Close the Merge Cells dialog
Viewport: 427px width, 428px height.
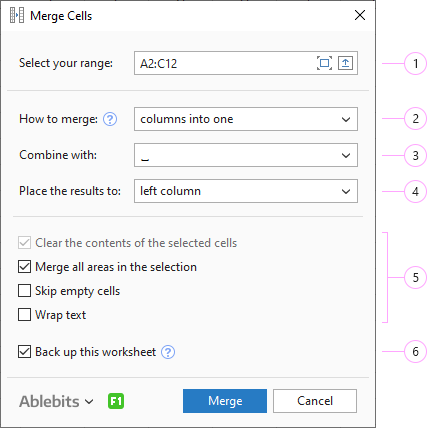tap(360, 15)
